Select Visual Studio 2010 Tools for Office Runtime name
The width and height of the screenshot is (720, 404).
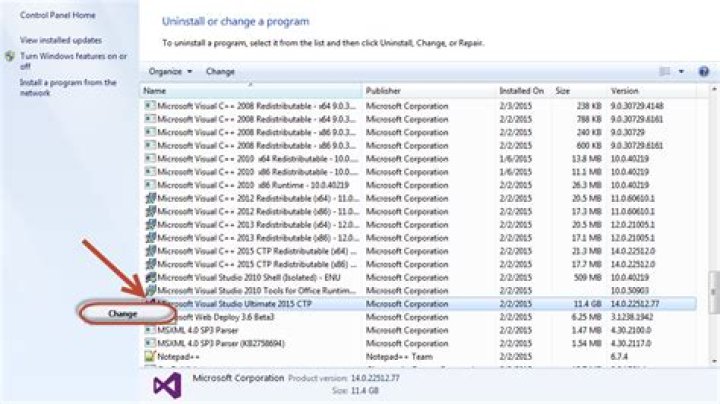[257, 290]
